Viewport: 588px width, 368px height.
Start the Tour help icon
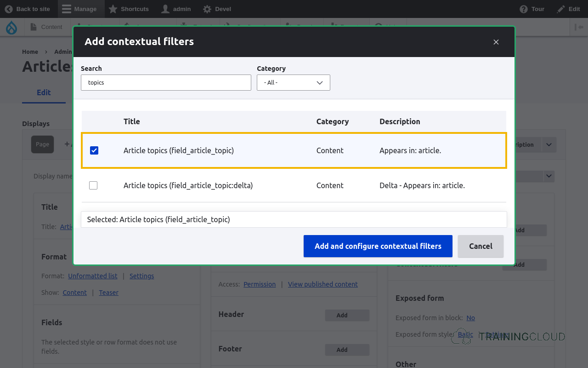[x=524, y=9]
